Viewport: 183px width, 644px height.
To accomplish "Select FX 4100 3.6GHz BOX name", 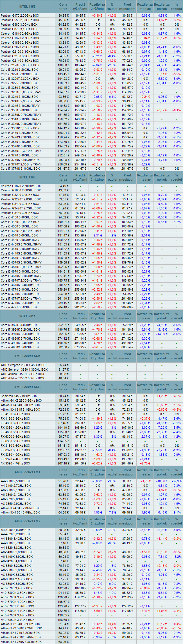I will coord(15,414).
